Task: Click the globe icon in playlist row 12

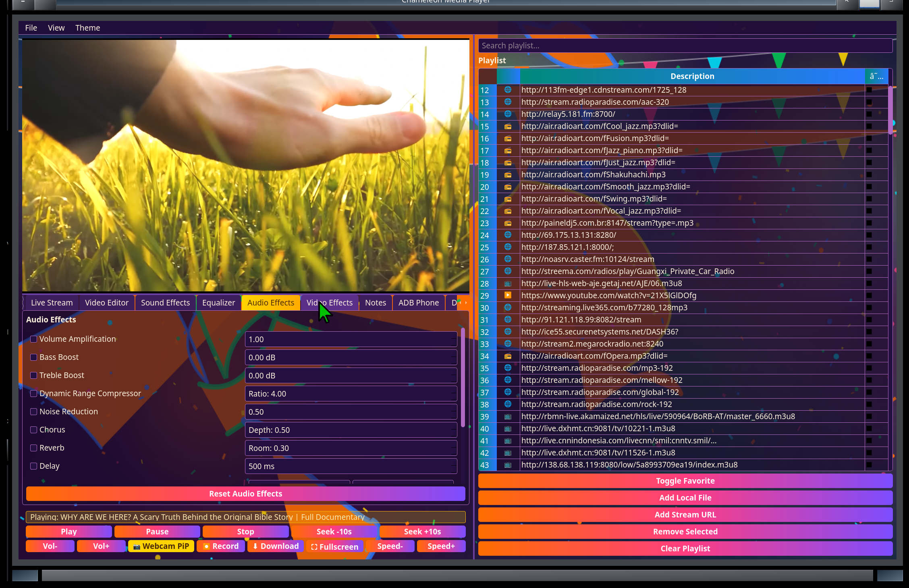Action: pos(508,90)
